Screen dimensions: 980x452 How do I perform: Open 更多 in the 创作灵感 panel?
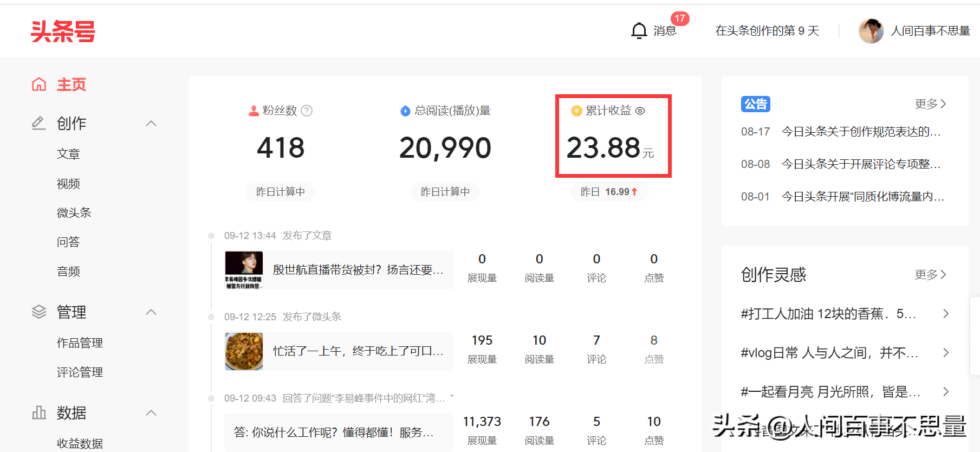[x=931, y=274]
